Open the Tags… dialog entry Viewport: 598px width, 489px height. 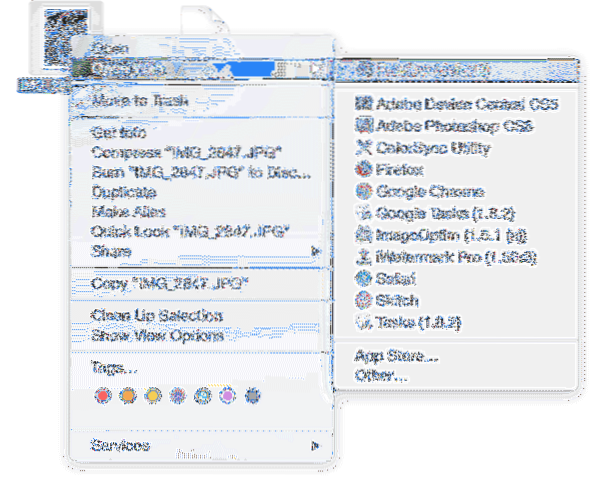pyautogui.click(x=114, y=368)
